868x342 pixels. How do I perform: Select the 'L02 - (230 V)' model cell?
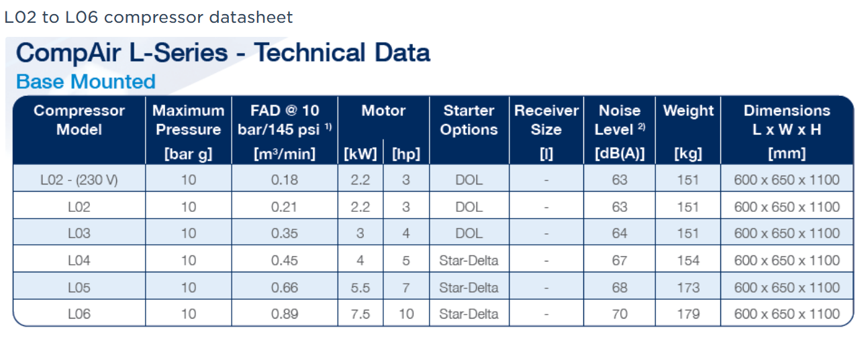(x=79, y=180)
